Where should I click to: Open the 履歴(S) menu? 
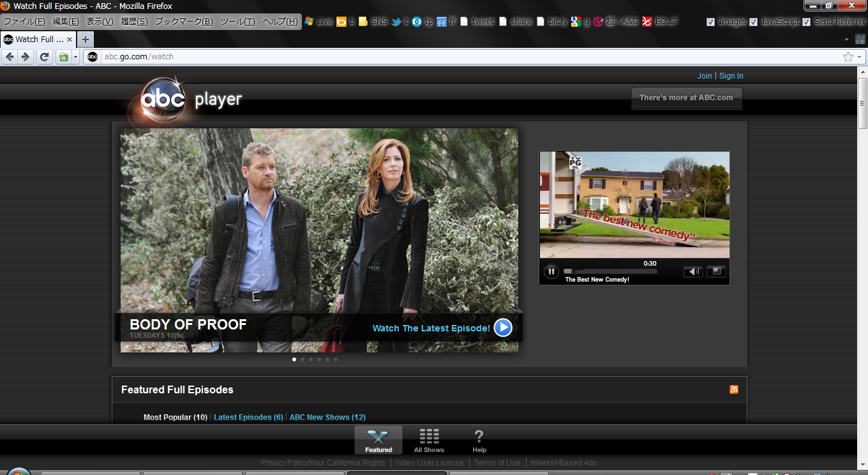point(134,22)
